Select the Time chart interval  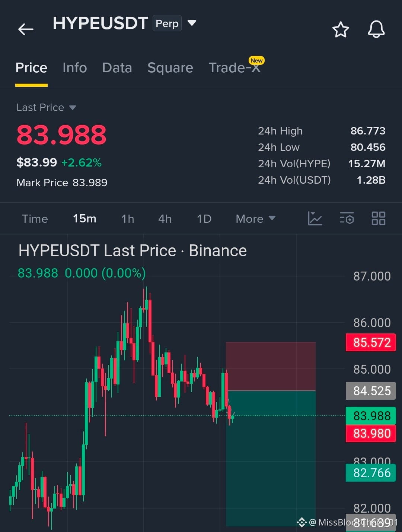click(x=35, y=219)
